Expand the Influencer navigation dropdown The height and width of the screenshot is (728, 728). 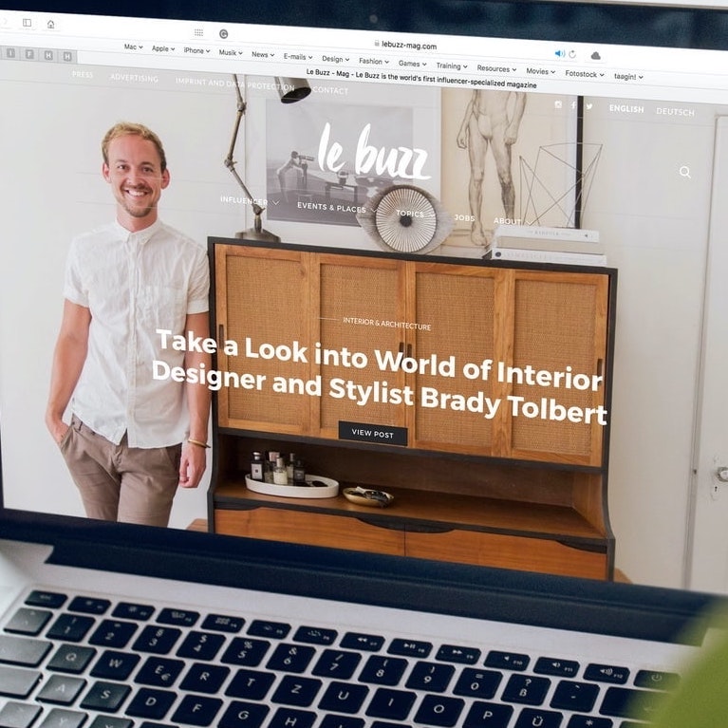pos(250,201)
